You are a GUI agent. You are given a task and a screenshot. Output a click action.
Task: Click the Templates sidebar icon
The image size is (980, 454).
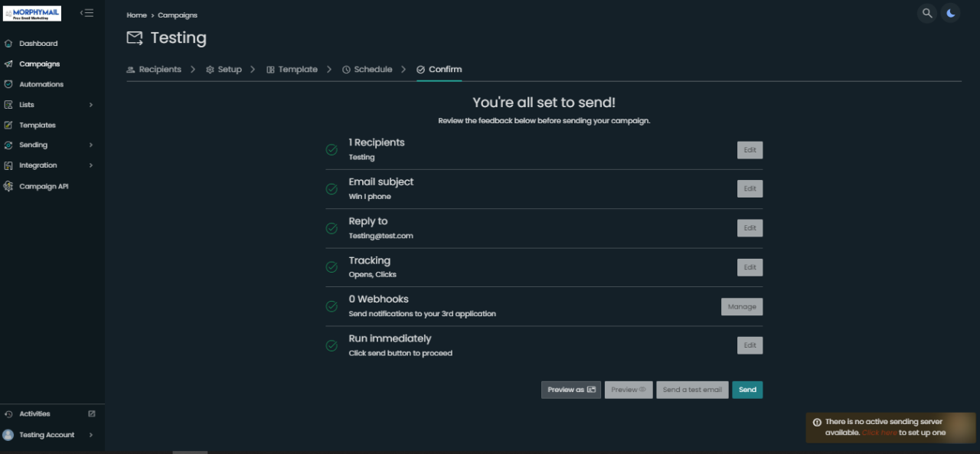coord(8,125)
